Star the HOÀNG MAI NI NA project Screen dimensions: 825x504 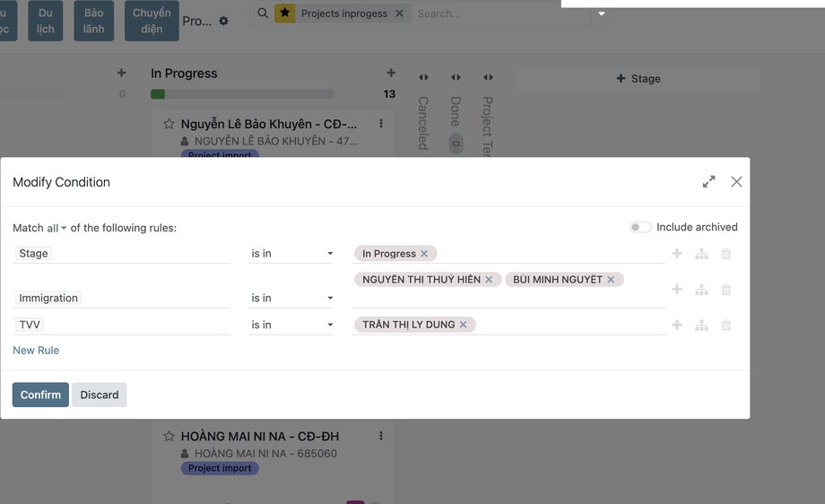(x=169, y=436)
